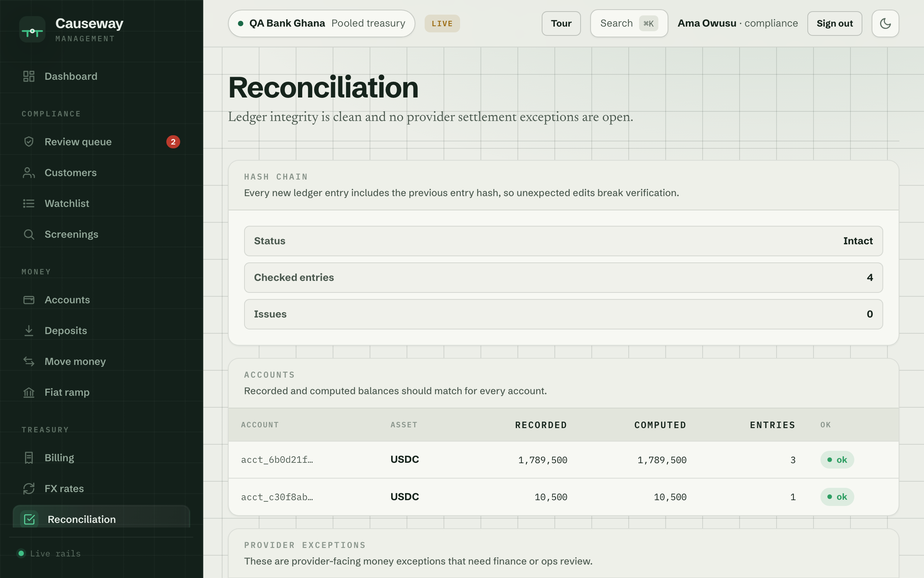Click the FX rates refresh icon
The height and width of the screenshot is (578, 924).
pos(29,489)
